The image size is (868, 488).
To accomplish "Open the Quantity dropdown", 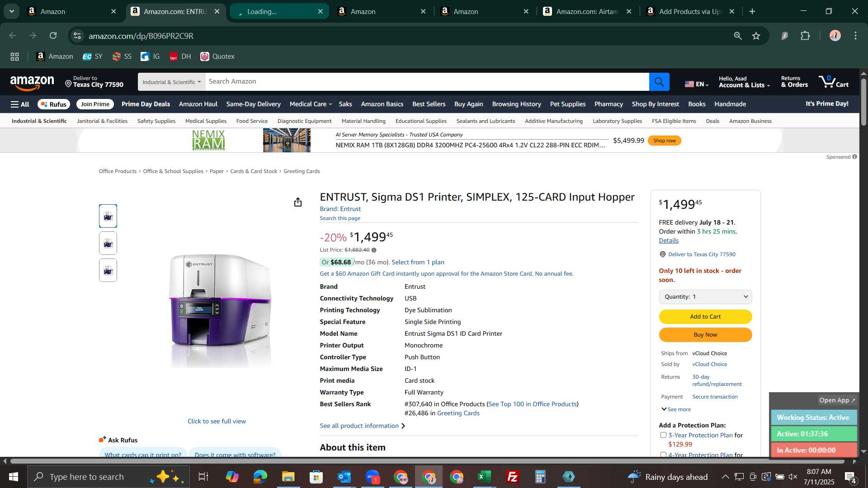I will (705, 297).
